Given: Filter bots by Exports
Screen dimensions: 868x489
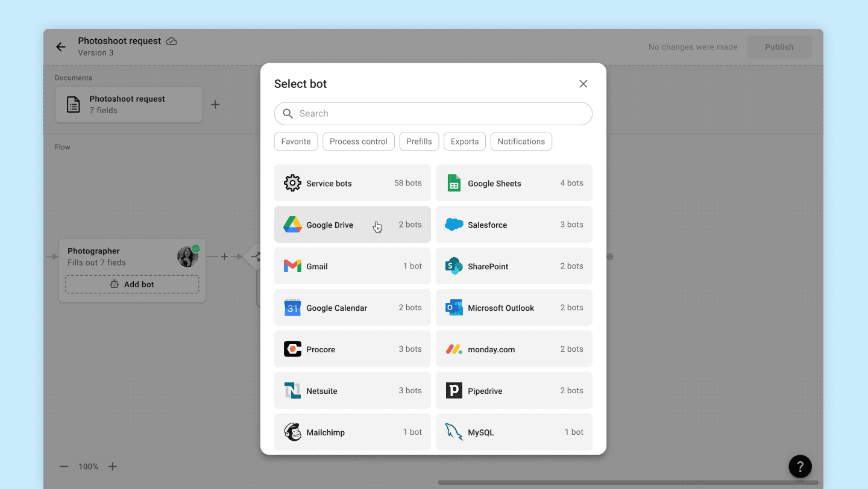Looking at the screenshot, I should (x=465, y=142).
